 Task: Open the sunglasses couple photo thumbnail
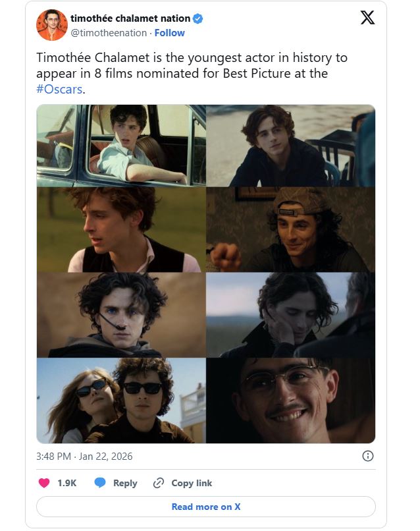coord(121,401)
